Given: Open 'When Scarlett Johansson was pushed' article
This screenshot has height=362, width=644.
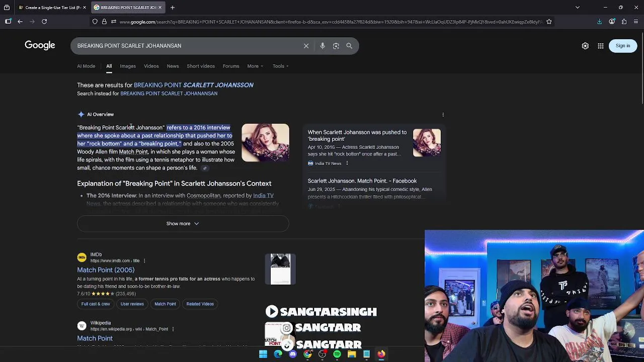Looking at the screenshot, I should pos(357,136).
